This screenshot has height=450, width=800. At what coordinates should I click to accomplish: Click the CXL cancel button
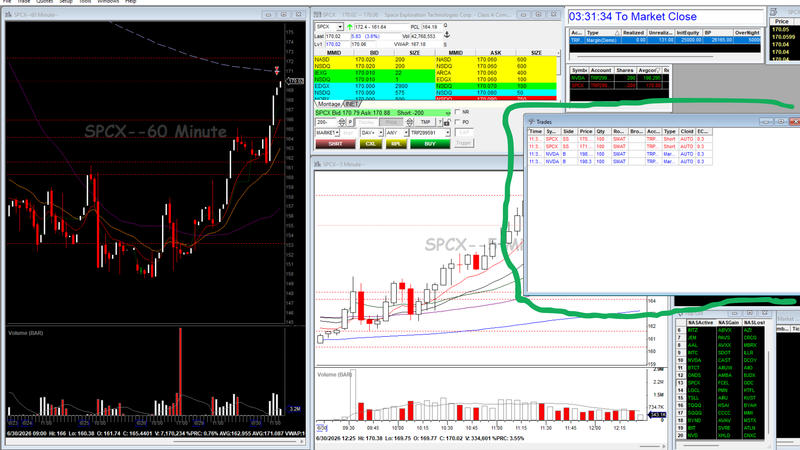(371, 144)
